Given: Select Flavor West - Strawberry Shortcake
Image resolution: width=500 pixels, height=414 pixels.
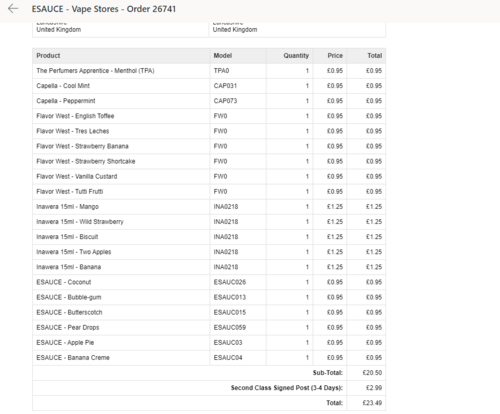Looking at the screenshot, I should 86,161.
